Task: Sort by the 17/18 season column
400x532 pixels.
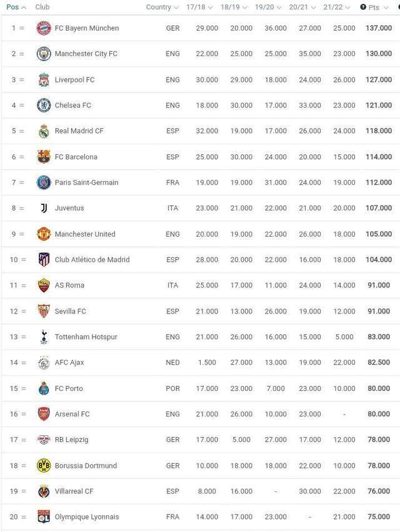Action: pyautogui.click(x=199, y=7)
